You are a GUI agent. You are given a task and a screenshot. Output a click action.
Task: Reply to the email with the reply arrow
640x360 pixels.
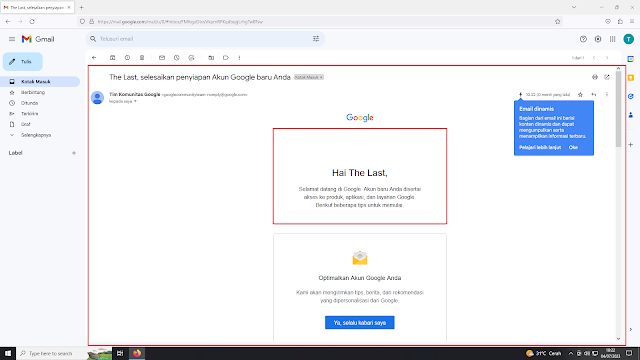tap(594, 95)
